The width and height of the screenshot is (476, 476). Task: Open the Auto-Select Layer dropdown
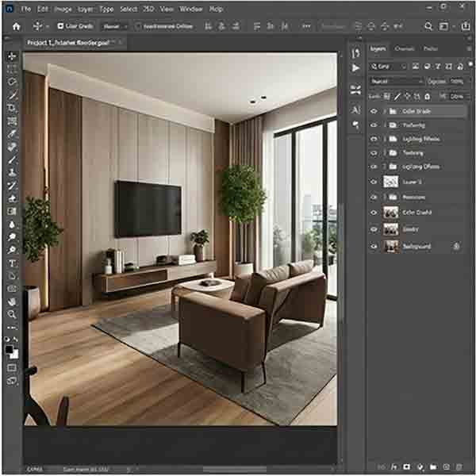tap(115, 26)
